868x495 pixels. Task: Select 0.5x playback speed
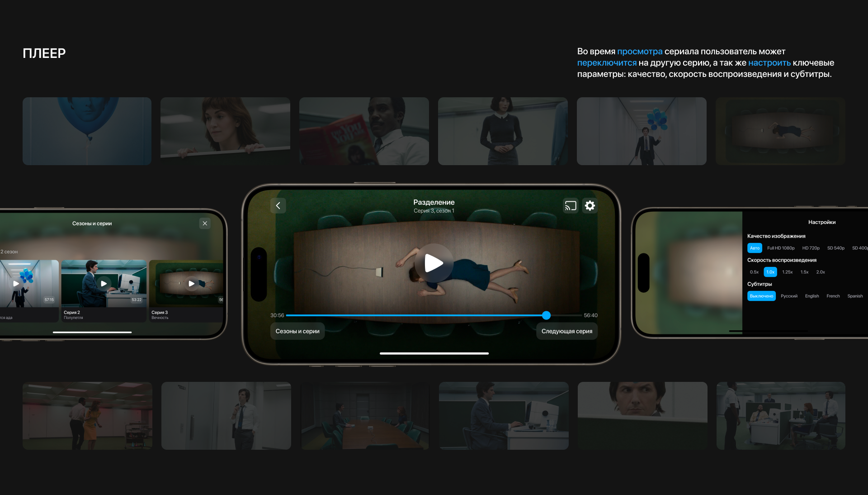[x=754, y=272]
